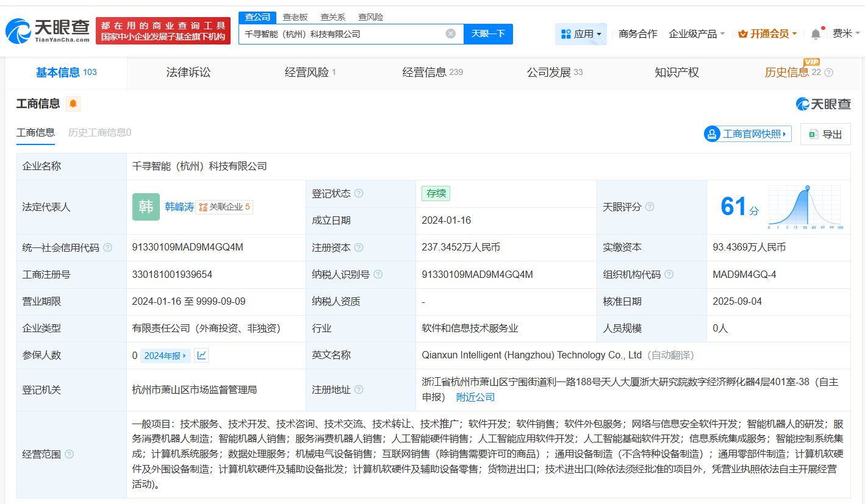Open notifications via the bell icon
This screenshot has width=865, height=504.
(x=816, y=34)
